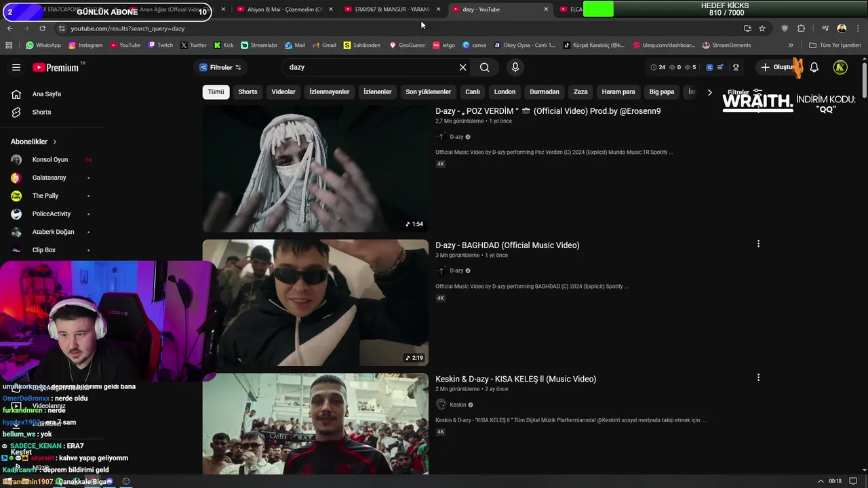Clear the search box with X icon

pyautogui.click(x=463, y=67)
